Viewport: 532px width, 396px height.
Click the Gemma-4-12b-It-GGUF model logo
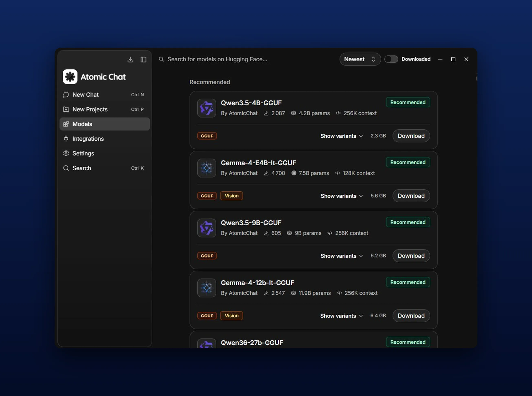point(206,288)
